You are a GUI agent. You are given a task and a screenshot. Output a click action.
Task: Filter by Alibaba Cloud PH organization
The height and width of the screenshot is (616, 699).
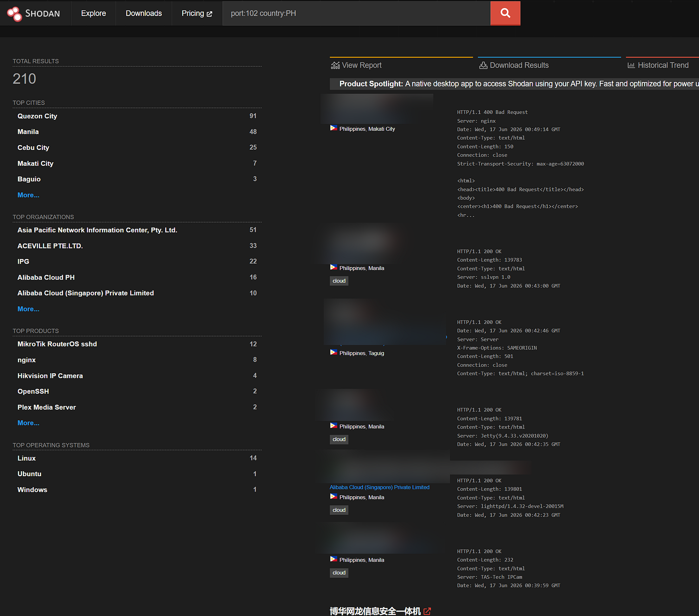[x=46, y=278]
